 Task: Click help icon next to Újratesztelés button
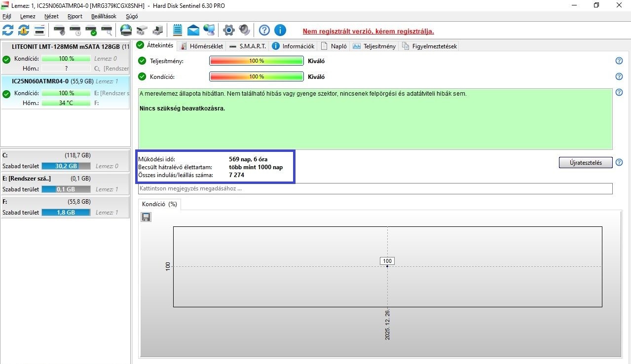619,162
